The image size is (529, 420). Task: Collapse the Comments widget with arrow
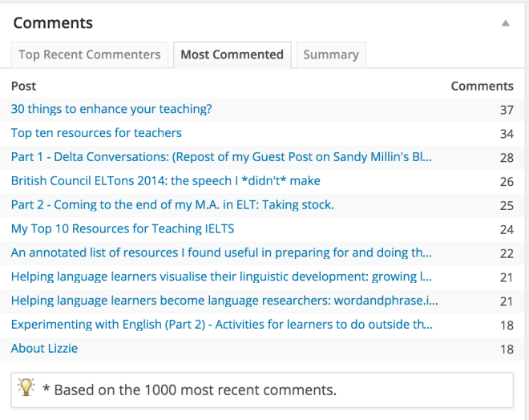tap(505, 23)
